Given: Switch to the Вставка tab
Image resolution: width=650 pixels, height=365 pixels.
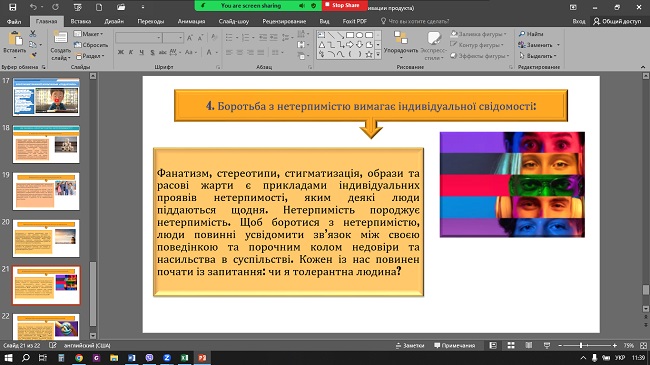Looking at the screenshot, I should [x=80, y=21].
